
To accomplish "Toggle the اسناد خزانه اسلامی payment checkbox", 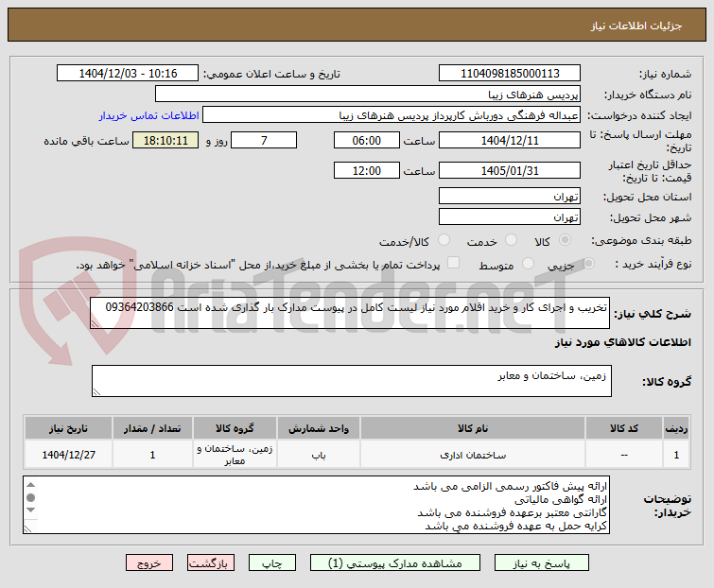I will [453, 263].
